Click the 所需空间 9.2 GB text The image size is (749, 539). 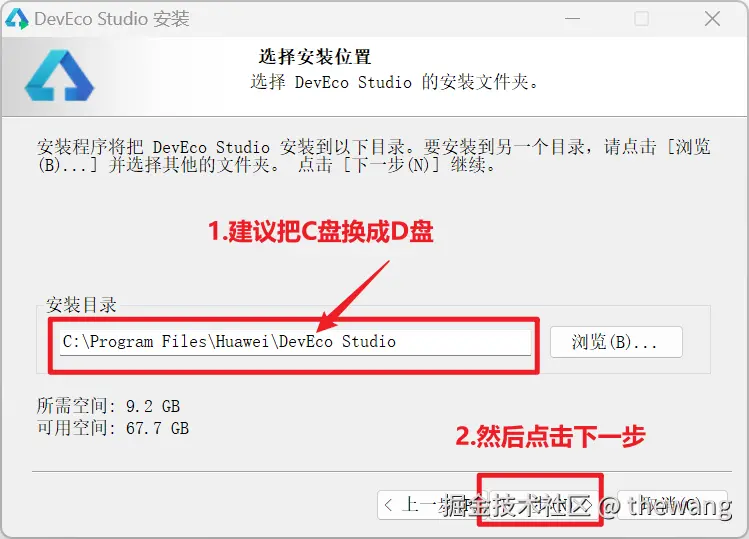[108, 406]
